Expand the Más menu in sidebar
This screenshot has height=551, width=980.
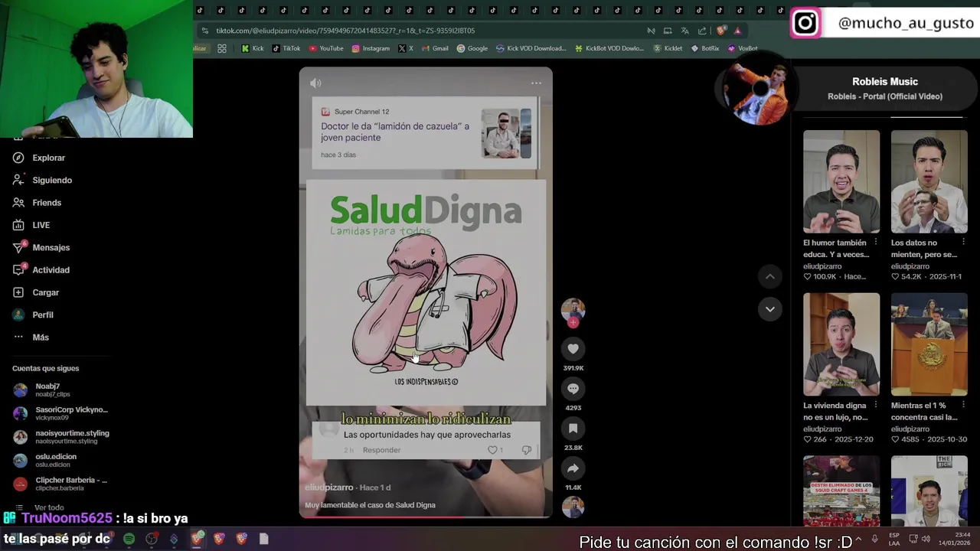click(31, 337)
